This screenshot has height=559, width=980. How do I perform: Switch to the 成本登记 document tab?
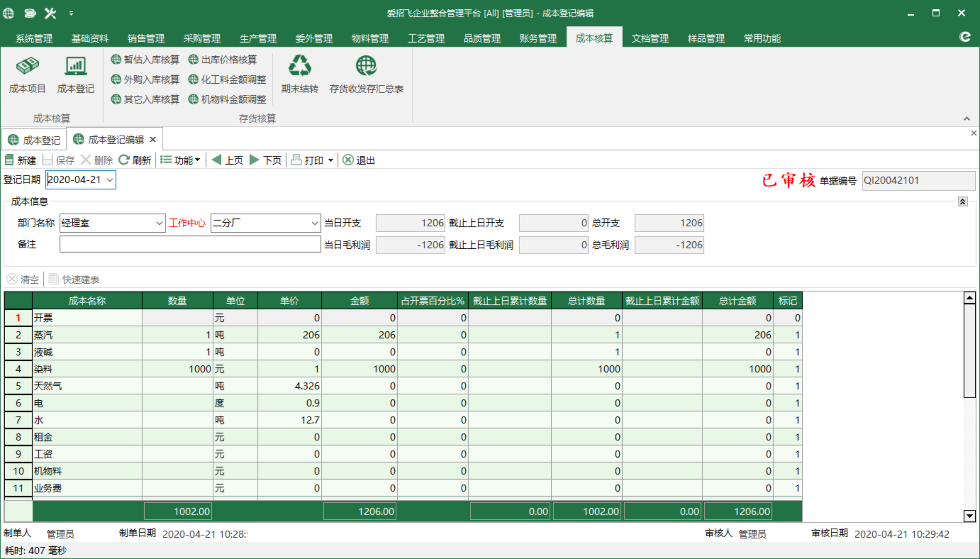tap(34, 140)
